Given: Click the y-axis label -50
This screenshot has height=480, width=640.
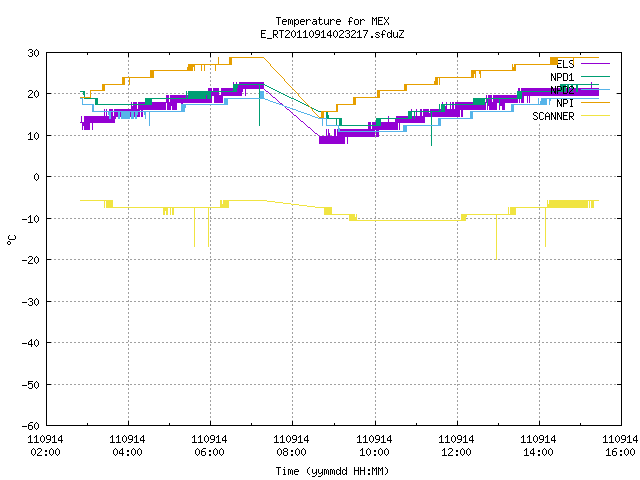Looking at the screenshot, I should (x=31, y=384).
